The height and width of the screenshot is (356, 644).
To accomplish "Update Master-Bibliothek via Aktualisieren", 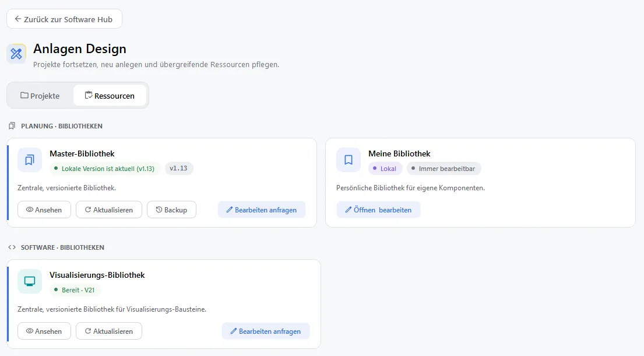I will coord(109,210).
